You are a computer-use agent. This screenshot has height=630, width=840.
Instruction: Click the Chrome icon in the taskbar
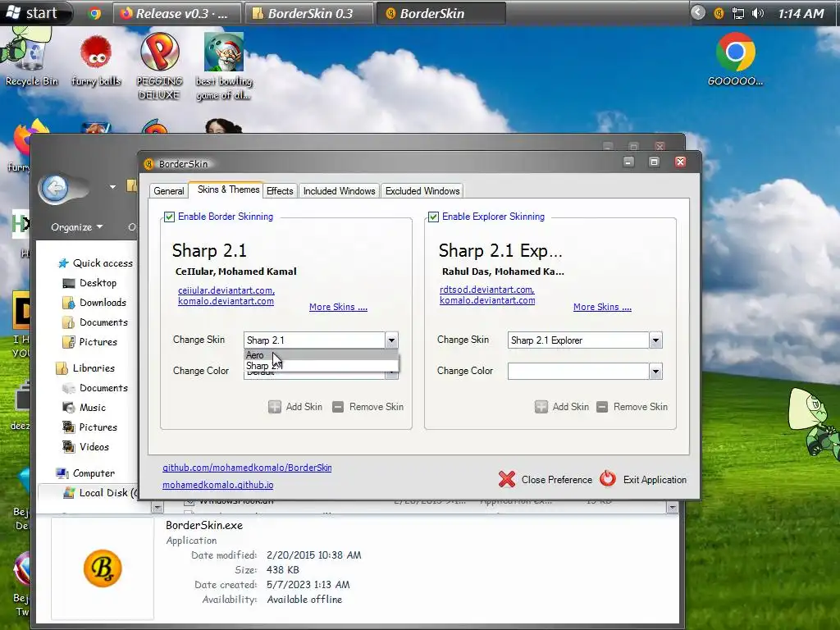point(95,13)
